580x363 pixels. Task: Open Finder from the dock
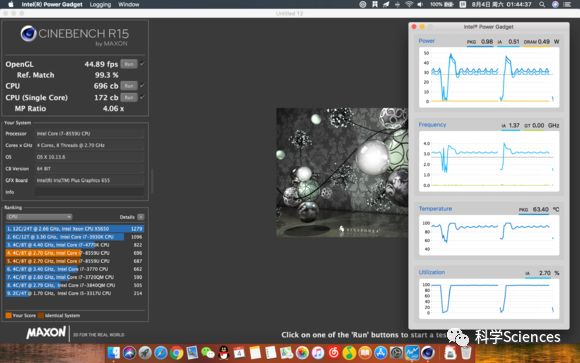tap(114, 353)
